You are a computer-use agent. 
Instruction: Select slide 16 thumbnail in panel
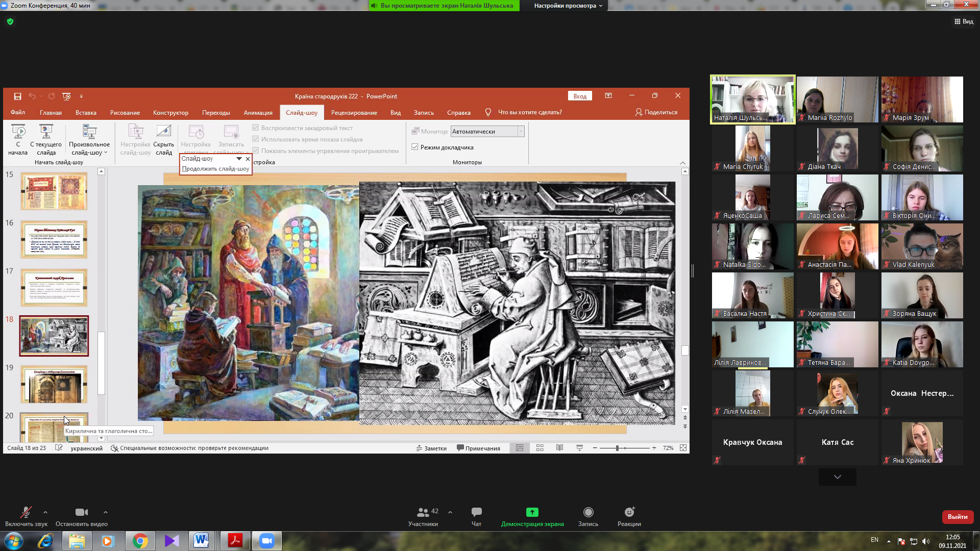[x=54, y=239]
